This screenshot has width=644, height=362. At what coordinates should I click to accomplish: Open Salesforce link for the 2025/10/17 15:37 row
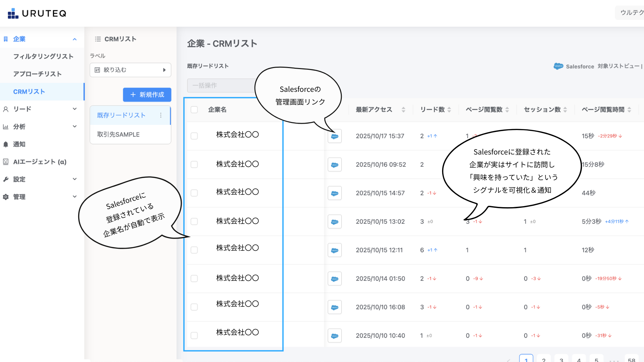click(x=334, y=136)
